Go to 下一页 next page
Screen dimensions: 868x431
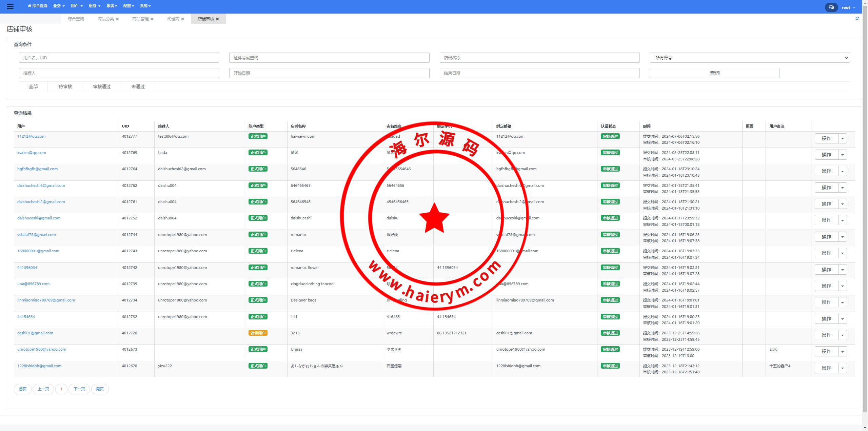pos(79,389)
